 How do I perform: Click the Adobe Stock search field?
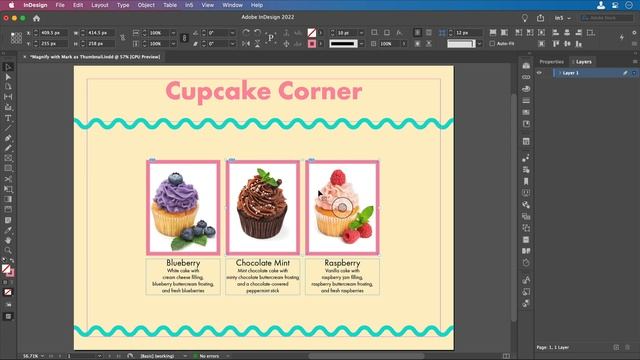click(x=607, y=18)
